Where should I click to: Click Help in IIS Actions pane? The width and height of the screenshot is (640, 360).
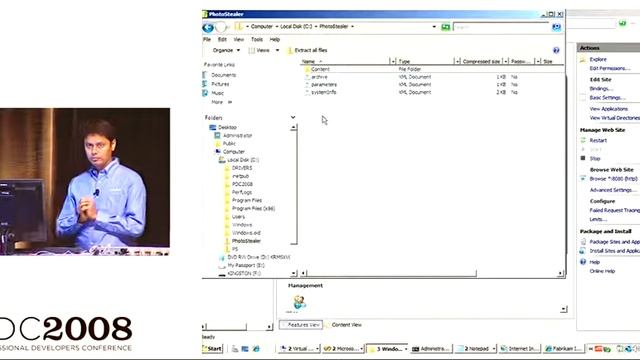pyautogui.click(x=595, y=262)
